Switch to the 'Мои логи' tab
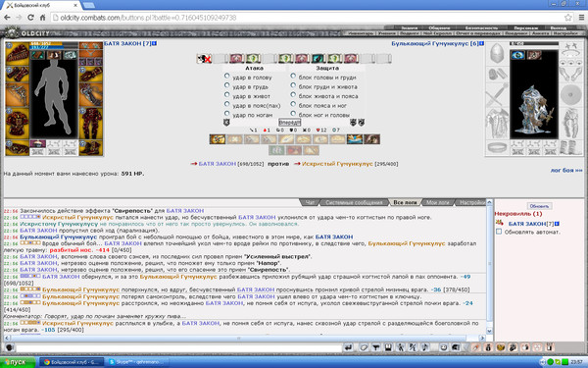588x368 pixels. [x=438, y=202]
